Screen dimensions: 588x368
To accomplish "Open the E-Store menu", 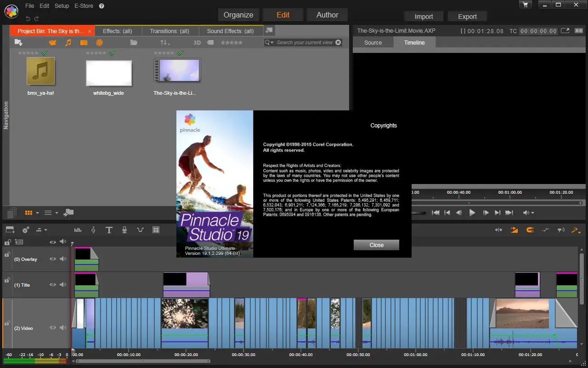I will [x=84, y=6].
